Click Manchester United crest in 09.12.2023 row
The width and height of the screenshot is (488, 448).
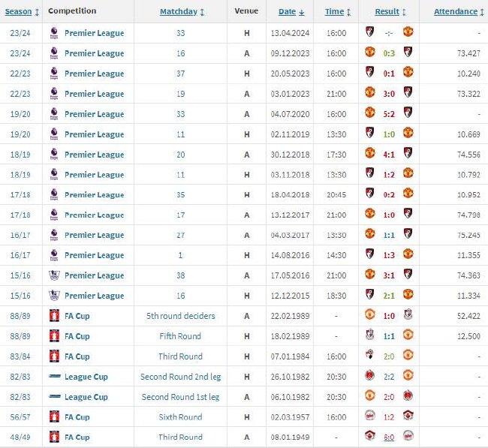click(369, 52)
